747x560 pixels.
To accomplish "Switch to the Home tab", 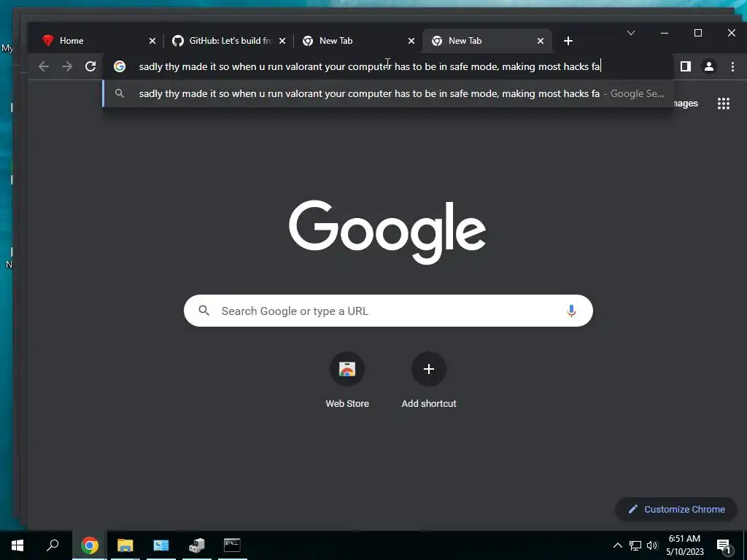I will [x=98, y=41].
